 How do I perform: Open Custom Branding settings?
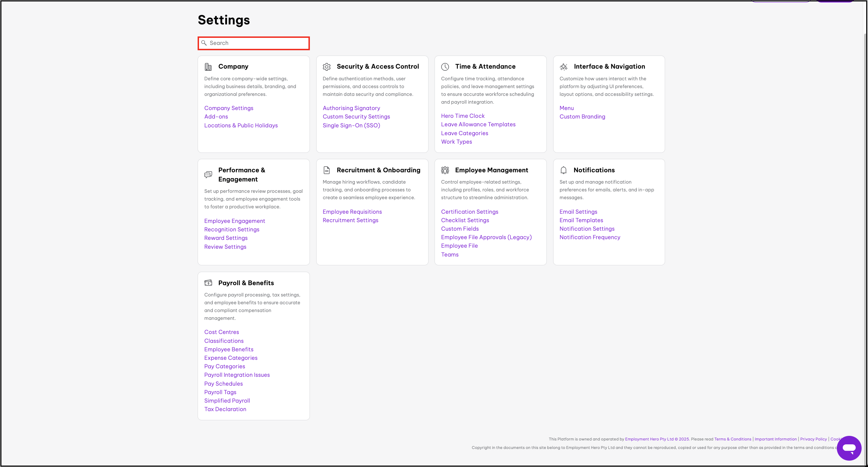click(582, 116)
